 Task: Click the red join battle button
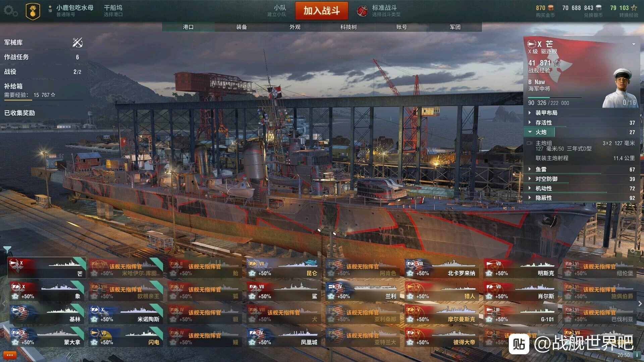tap(322, 11)
